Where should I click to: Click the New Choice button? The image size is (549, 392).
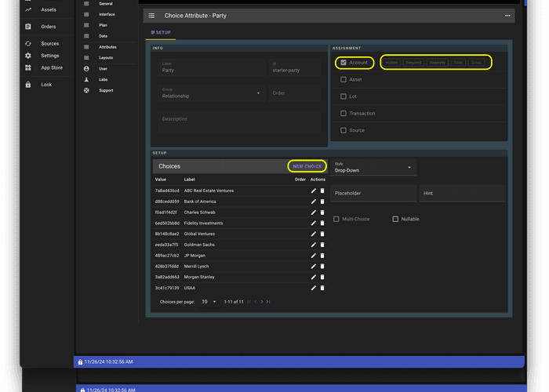point(307,166)
